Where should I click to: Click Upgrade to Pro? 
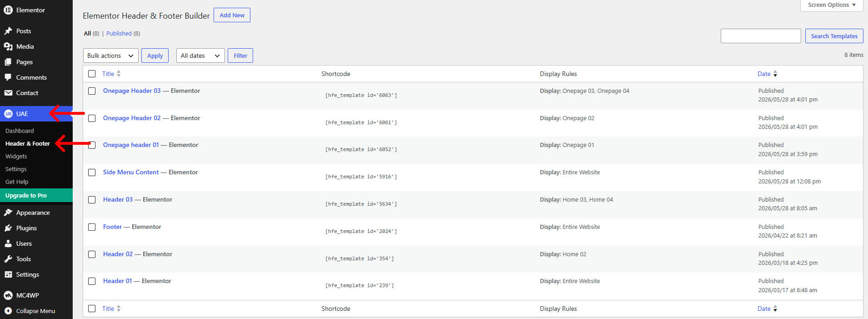(36, 195)
